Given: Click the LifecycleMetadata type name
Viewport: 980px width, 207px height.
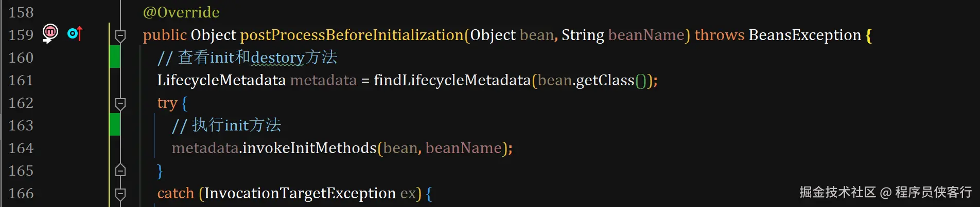Looking at the screenshot, I should tap(221, 80).
